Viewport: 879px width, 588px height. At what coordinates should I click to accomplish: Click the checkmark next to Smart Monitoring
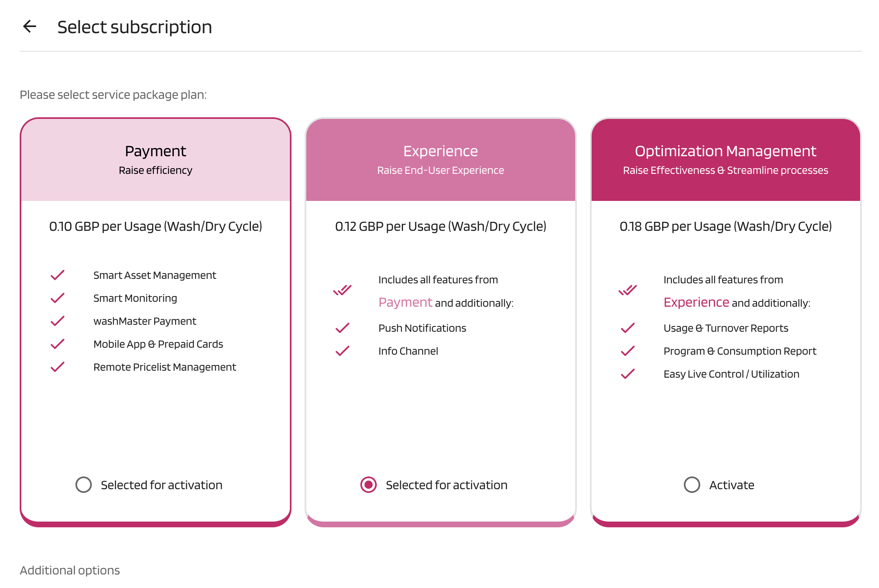point(57,298)
